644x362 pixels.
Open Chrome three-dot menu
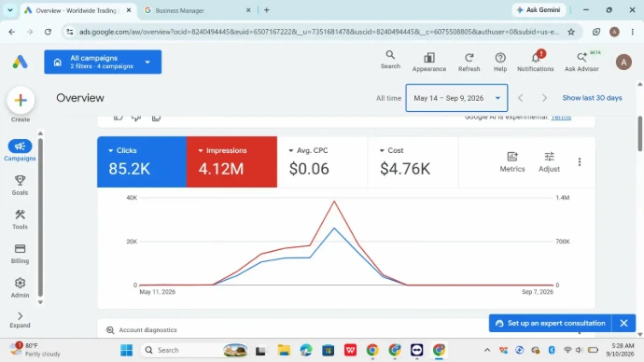pyautogui.click(x=633, y=32)
